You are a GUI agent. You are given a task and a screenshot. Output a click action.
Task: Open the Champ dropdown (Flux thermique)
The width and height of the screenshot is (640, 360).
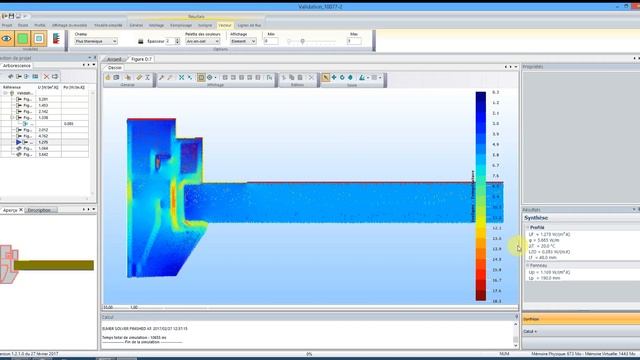tap(96, 41)
